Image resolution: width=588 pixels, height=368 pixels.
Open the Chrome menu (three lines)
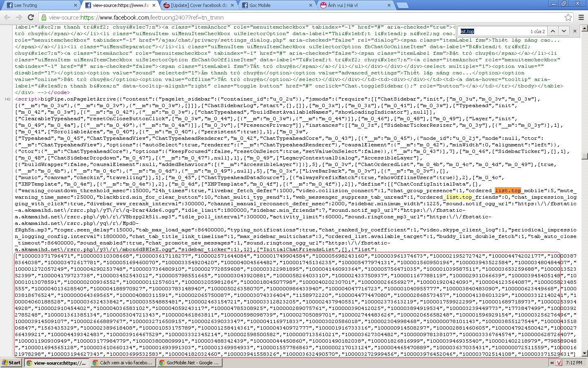point(581,17)
